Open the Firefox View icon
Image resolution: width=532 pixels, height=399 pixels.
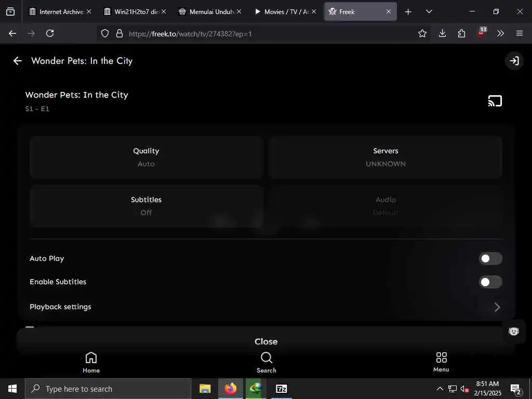click(10, 12)
